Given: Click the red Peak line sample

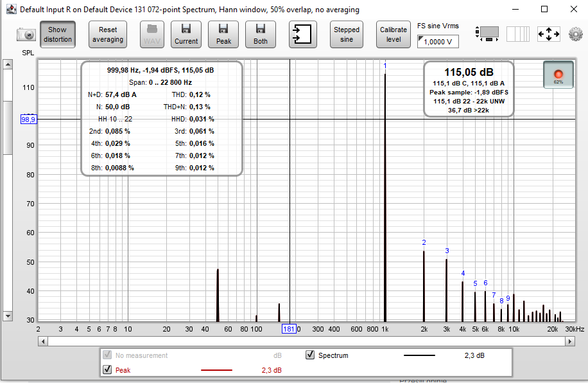Looking at the screenshot, I should [216, 370].
